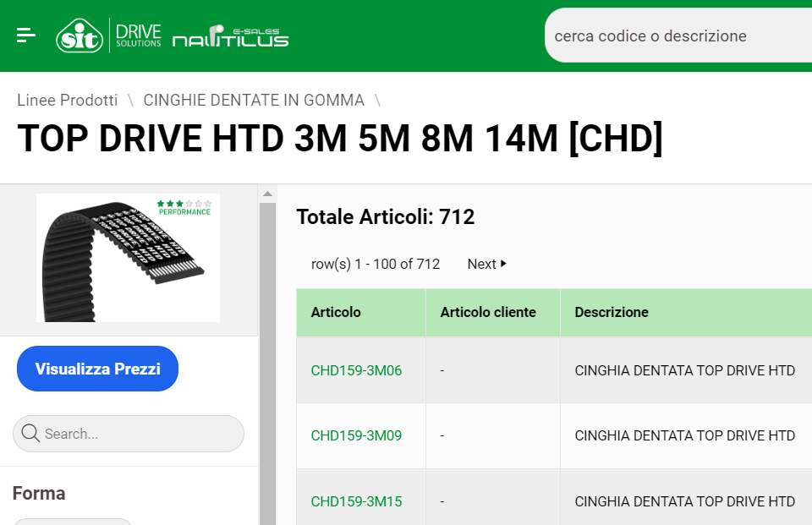Open the hamburger menu icon
The height and width of the screenshot is (525, 812).
pos(26,35)
